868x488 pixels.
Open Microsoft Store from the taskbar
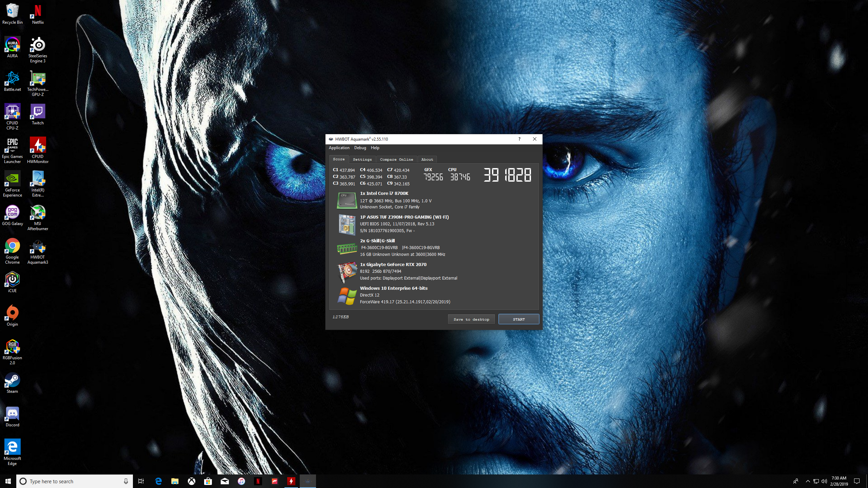[x=208, y=481]
